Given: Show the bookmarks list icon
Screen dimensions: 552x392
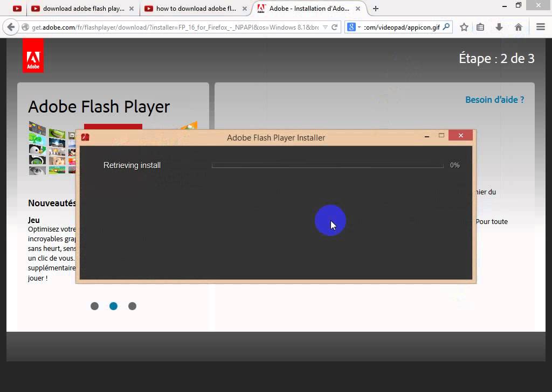Looking at the screenshot, I should [x=480, y=27].
